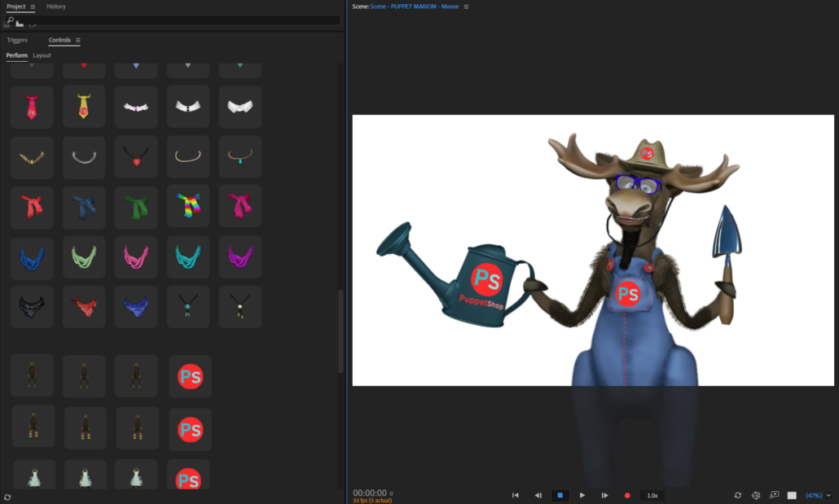
Task: Switch to Perform mode
Action: point(16,55)
